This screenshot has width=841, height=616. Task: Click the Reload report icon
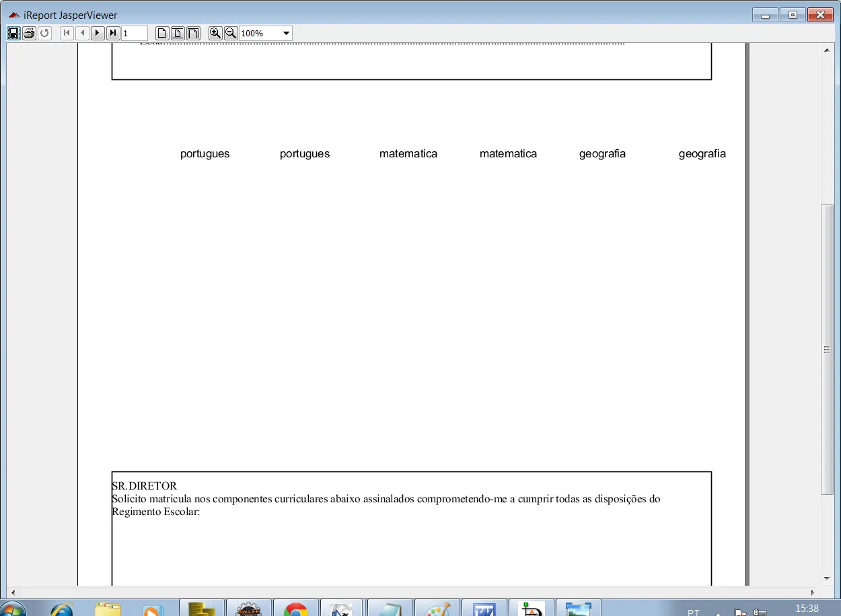[44, 33]
